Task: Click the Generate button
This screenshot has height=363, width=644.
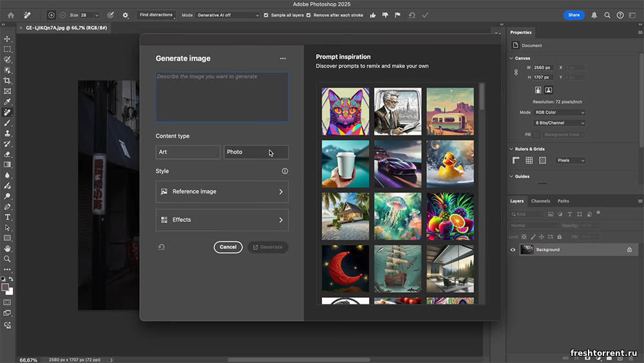Action: (268, 247)
